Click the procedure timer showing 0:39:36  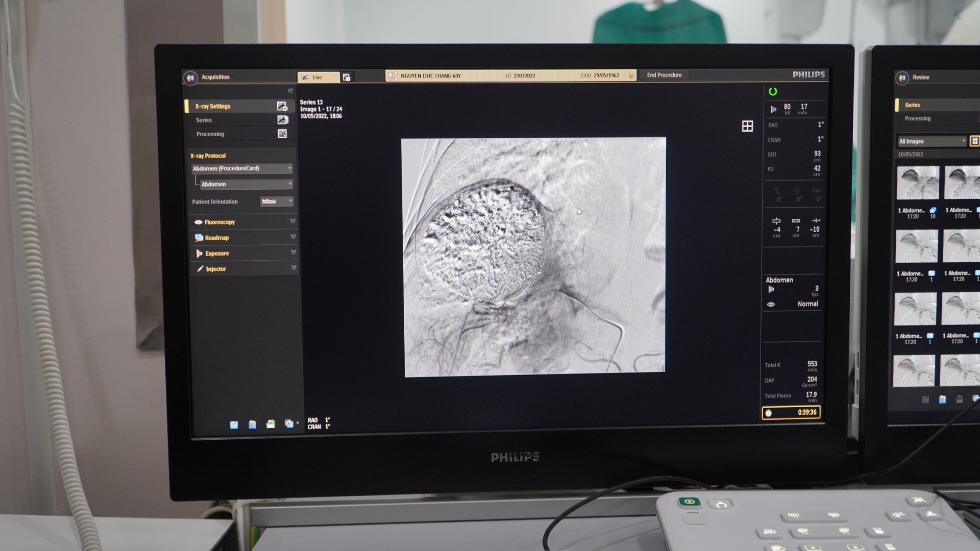791,413
